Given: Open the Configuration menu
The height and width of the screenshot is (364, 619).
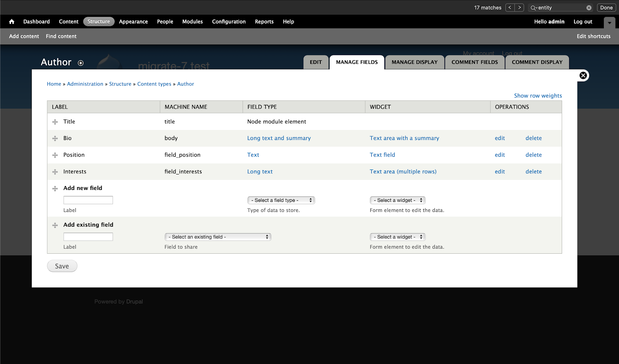Looking at the screenshot, I should (x=229, y=22).
